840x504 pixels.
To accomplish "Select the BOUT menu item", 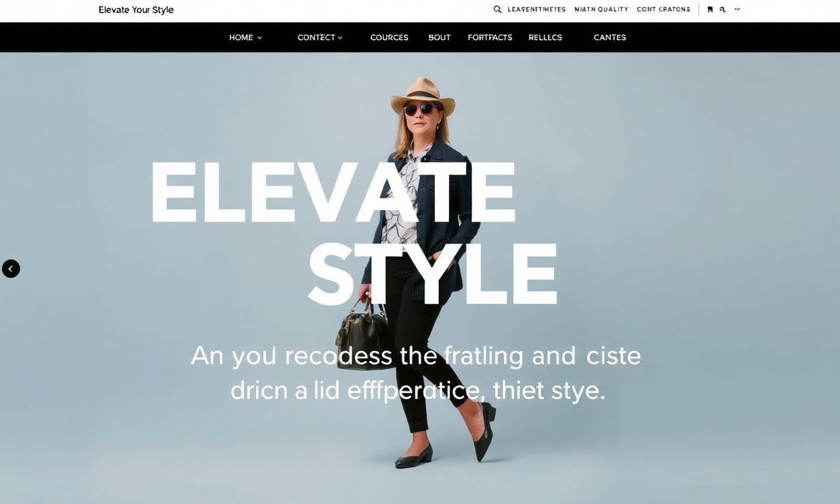I will tap(439, 37).
